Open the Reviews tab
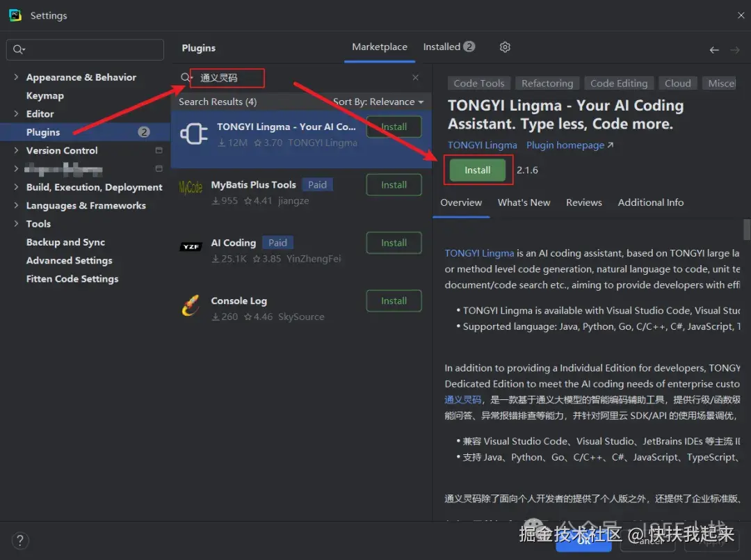This screenshot has height=560, width=751. pos(584,202)
